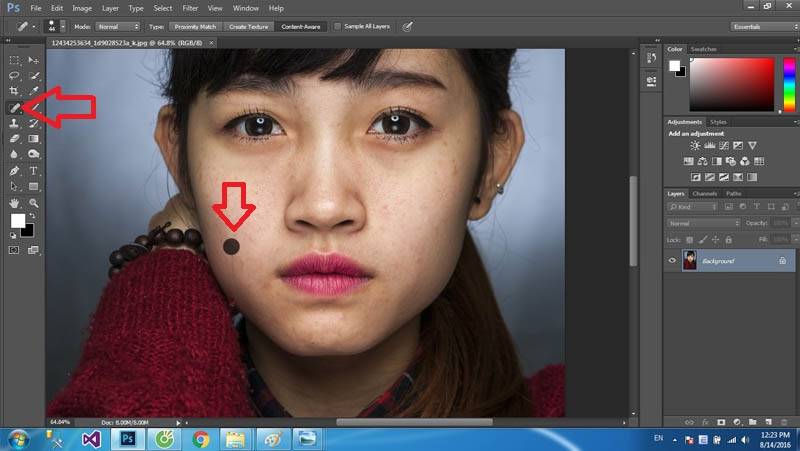
Task: Select the Spot Healing Brush tool
Action: tap(14, 108)
